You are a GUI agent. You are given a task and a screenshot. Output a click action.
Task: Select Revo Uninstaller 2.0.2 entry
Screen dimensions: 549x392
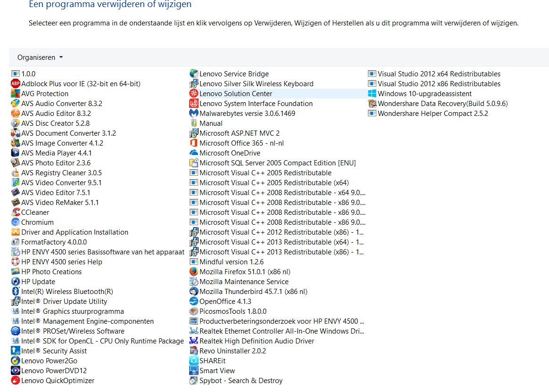pyautogui.click(x=228, y=351)
